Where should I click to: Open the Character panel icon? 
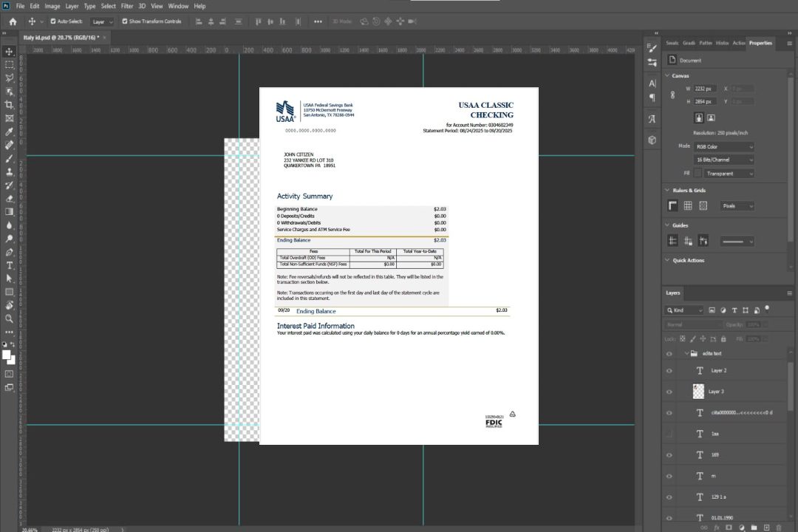652,83
